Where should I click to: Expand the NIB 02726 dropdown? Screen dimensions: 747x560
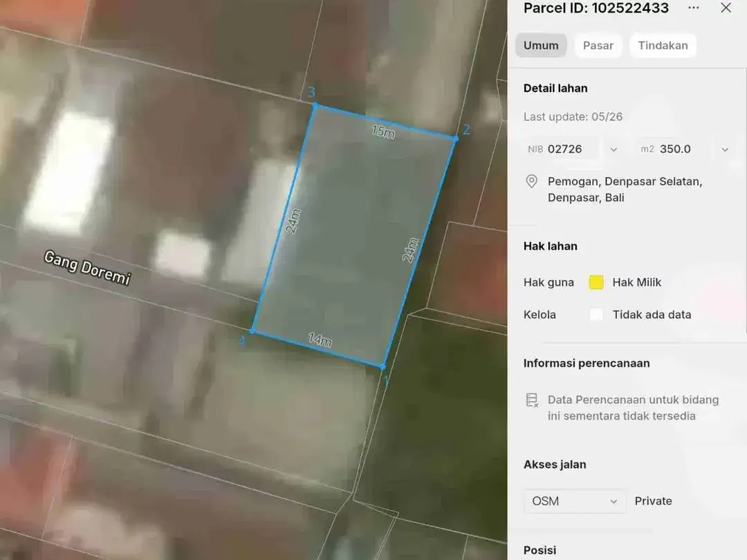point(614,149)
